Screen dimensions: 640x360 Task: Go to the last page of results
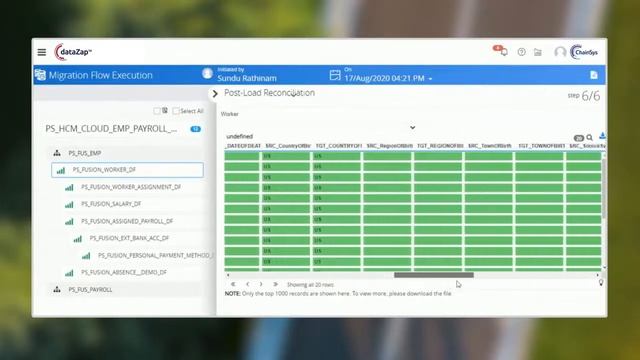(276, 284)
